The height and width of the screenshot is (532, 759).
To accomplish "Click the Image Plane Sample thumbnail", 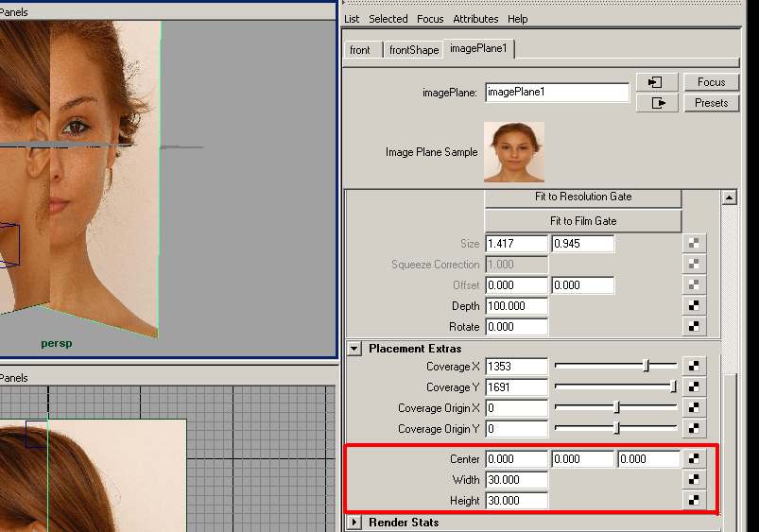I will click(x=513, y=152).
